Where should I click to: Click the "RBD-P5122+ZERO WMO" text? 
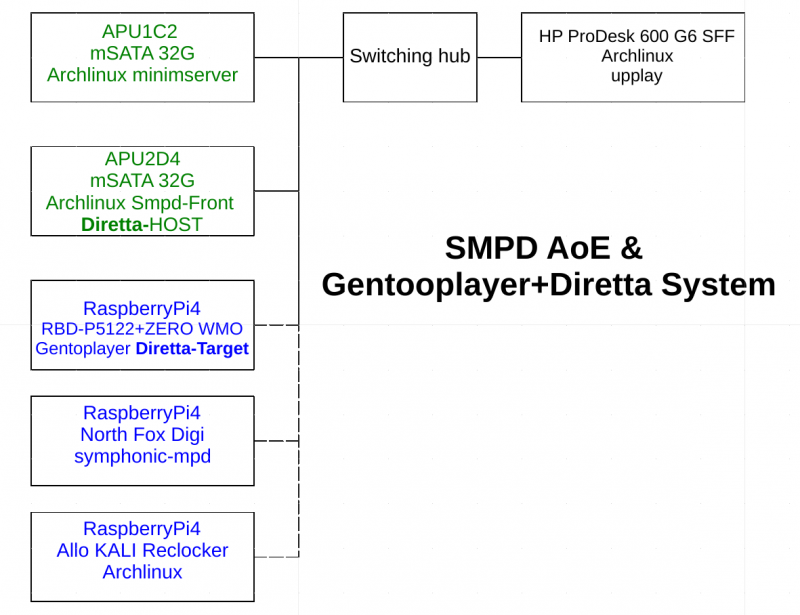coord(141,328)
